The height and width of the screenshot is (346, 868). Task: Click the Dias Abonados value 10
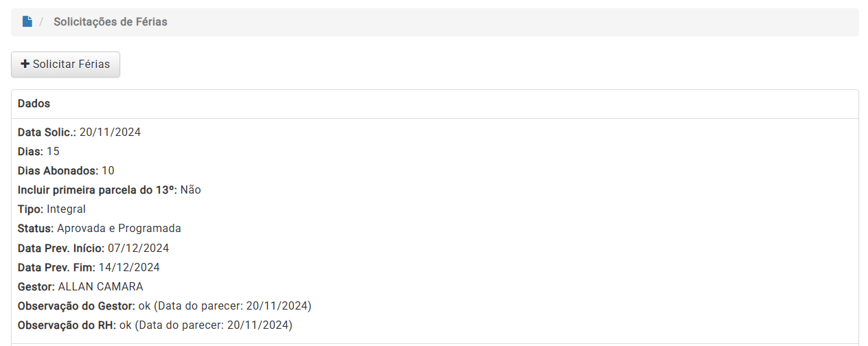[x=108, y=170]
